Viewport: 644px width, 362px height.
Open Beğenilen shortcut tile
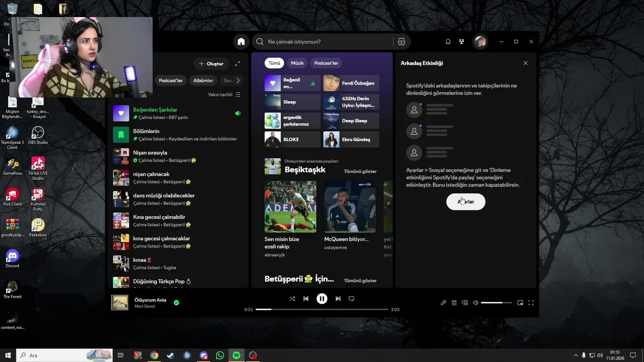(292, 83)
